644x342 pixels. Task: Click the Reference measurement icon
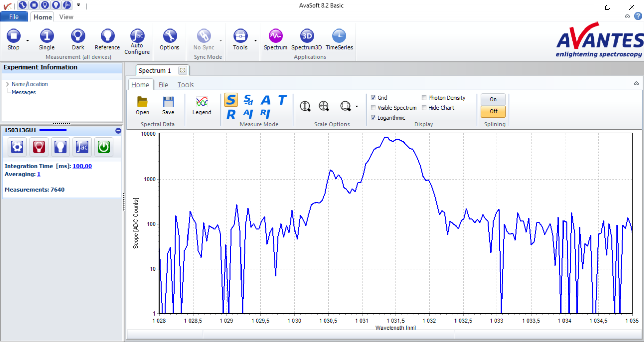point(107,36)
